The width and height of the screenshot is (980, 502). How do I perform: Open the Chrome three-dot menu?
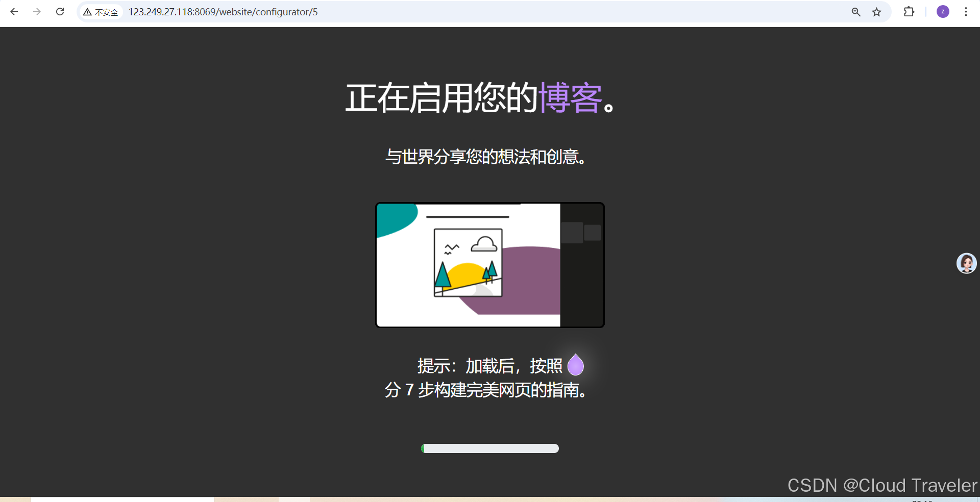click(x=966, y=12)
